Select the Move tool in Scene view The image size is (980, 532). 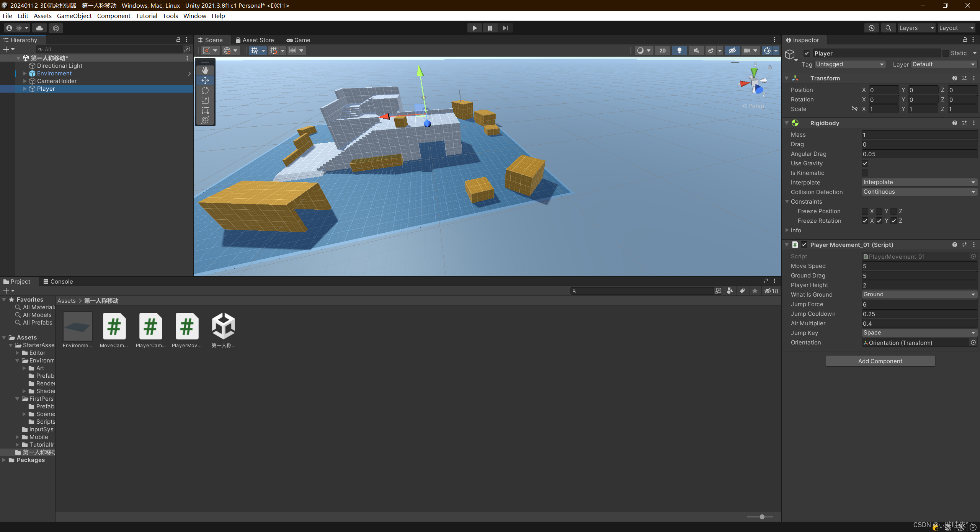204,80
